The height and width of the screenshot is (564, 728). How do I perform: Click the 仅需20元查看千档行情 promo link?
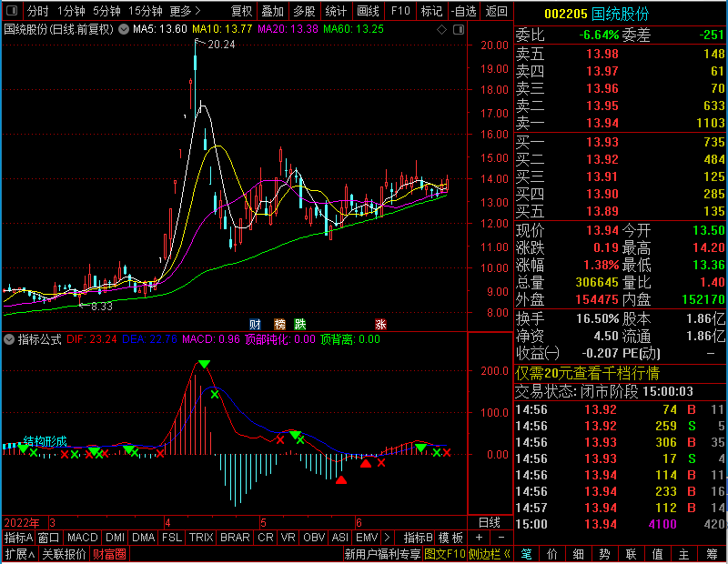coord(587,373)
